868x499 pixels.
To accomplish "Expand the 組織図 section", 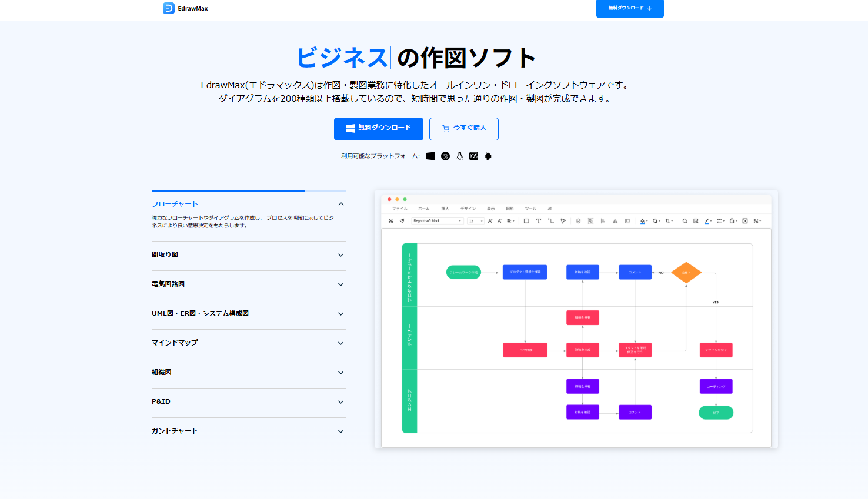I will [x=249, y=373].
